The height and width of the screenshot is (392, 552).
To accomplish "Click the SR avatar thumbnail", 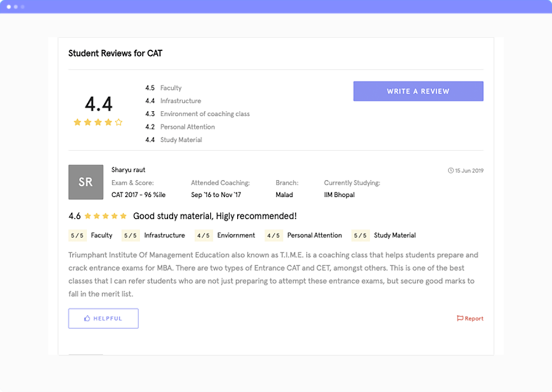I will (x=86, y=182).
